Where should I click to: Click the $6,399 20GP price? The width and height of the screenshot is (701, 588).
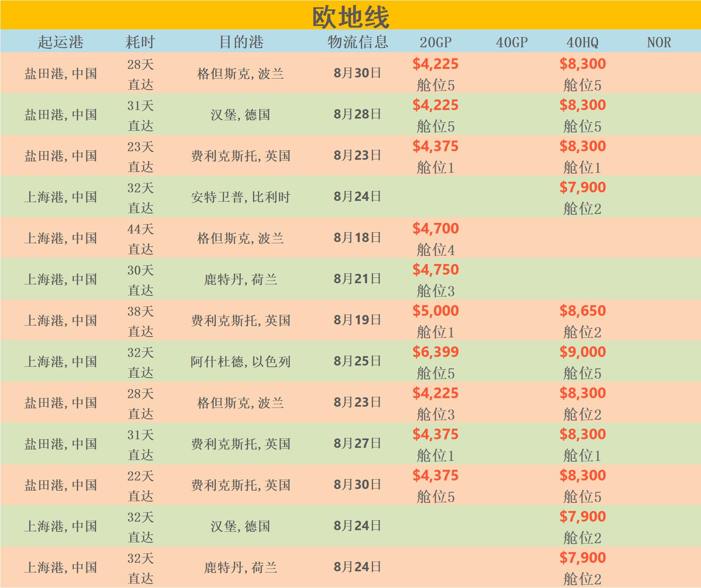click(435, 352)
